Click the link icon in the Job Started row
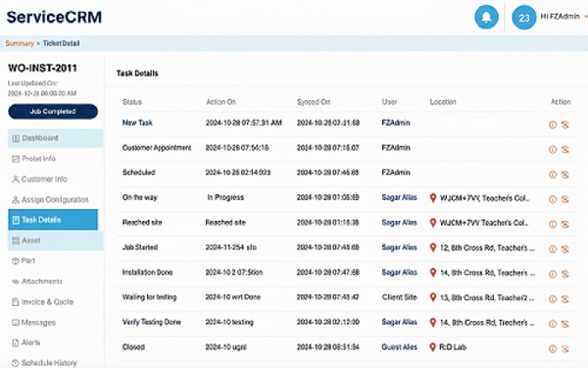Screen dimensions: 588x368 click(x=565, y=249)
